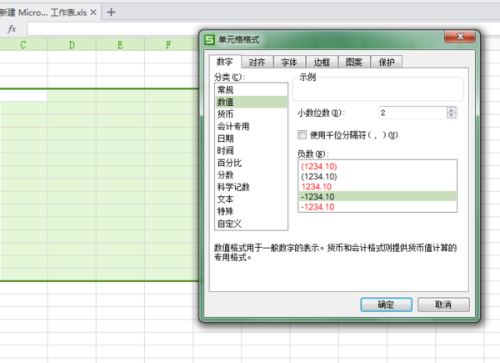The width and height of the screenshot is (500, 363).
Task: Select red -1234.10 negative format
Action: click(377, 207)
